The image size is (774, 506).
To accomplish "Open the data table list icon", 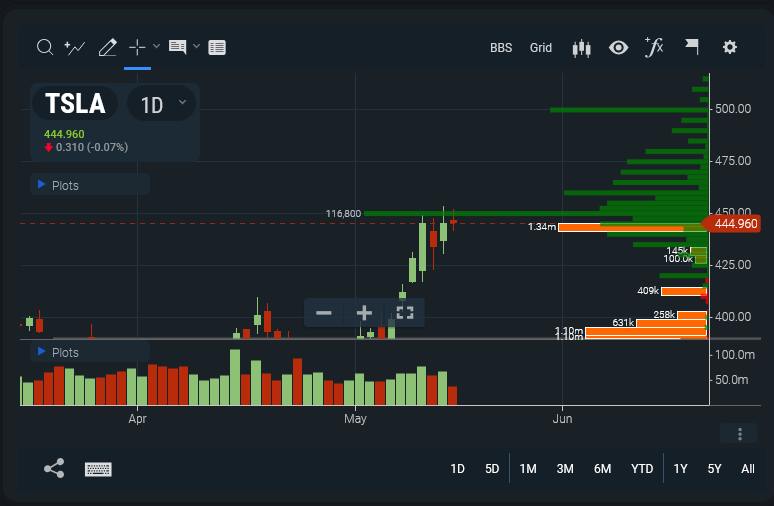I will [217, 47].
